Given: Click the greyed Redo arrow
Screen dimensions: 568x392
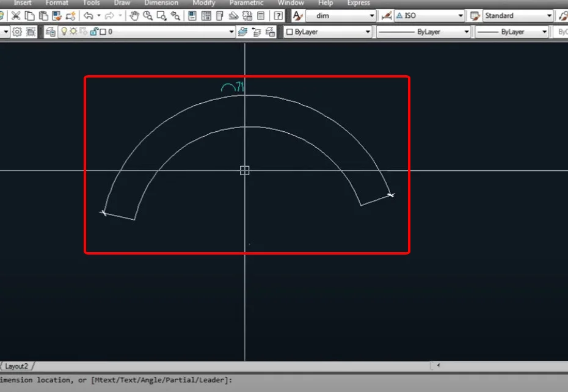Looking at the screenshot, I should click(x=109, y=16).
